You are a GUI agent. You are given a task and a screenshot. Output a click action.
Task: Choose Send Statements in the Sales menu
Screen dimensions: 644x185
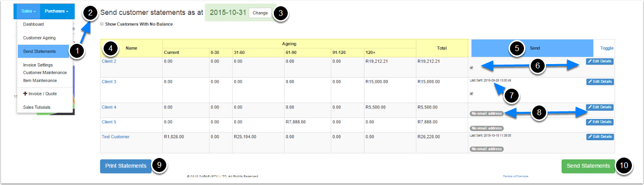tap(39, 51)
